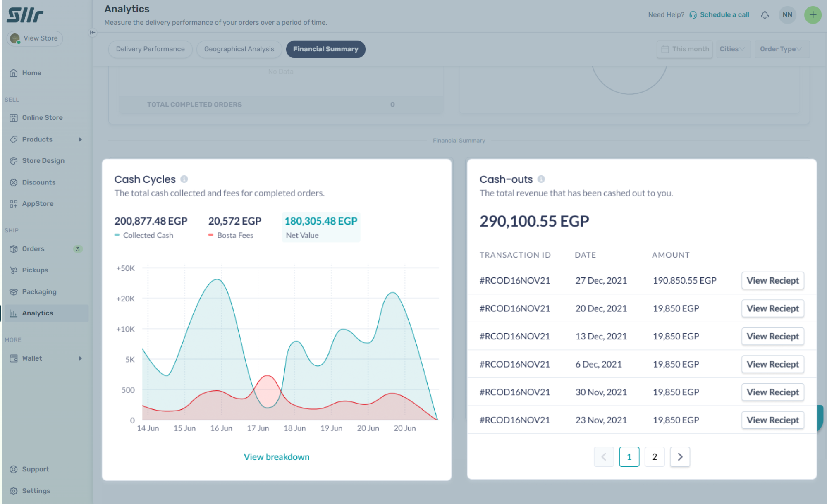Collapse the sidebar using the arrow icon
Image resolution: width=827 pixels, height=504 pixels.
pyautogui.click(x=93, y=32)
